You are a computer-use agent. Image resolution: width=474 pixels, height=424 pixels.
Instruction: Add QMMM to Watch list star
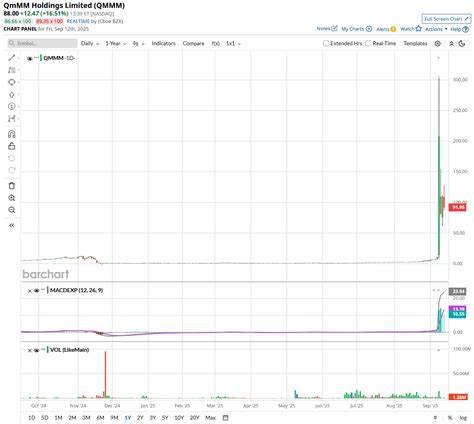click(x=419, y=29)
